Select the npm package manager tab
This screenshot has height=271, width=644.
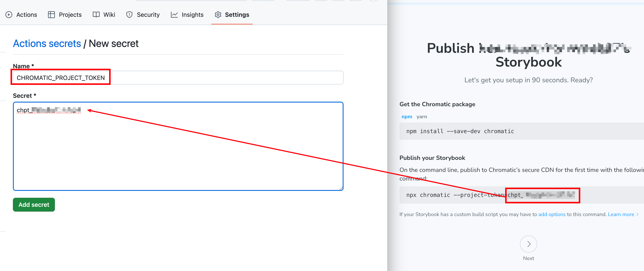407,117
